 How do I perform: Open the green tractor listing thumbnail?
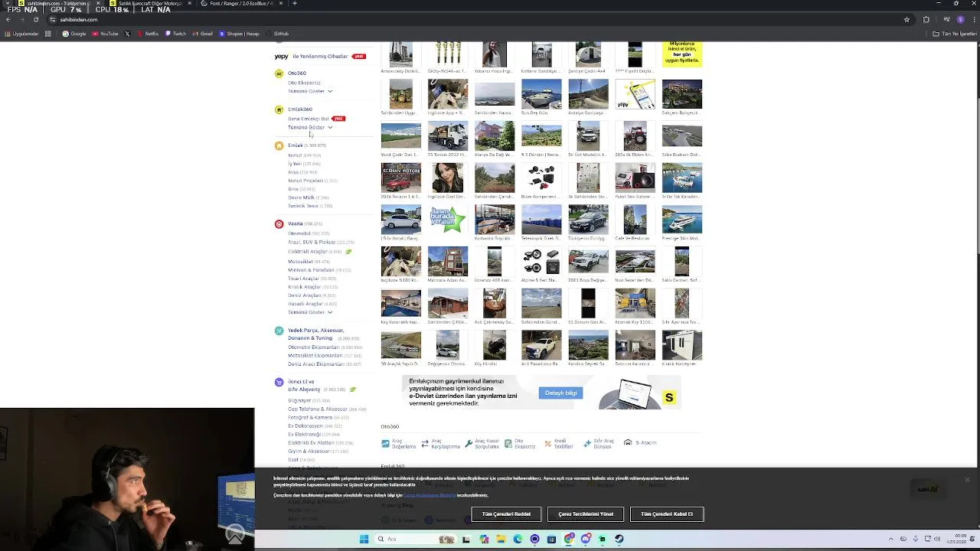[x=401, y=94]
